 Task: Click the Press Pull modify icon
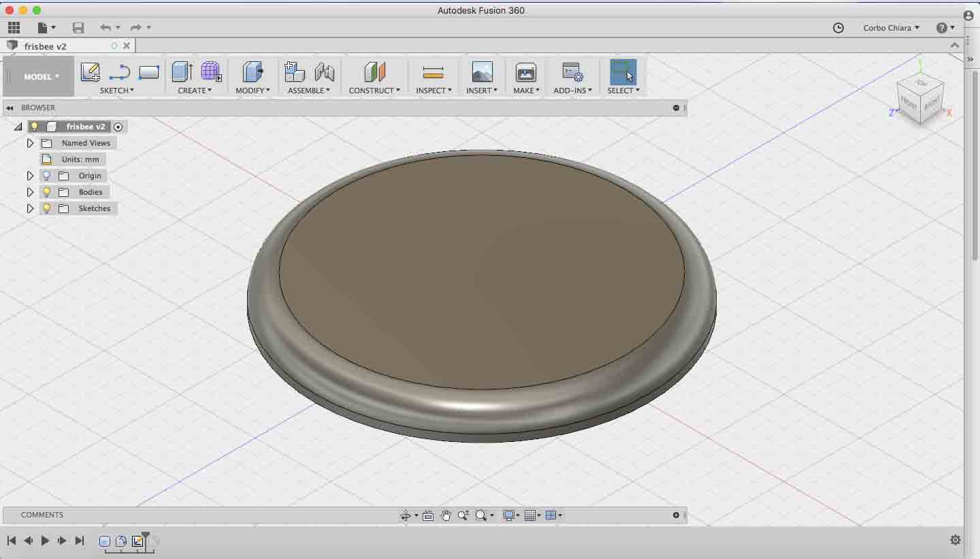point(252,72)
